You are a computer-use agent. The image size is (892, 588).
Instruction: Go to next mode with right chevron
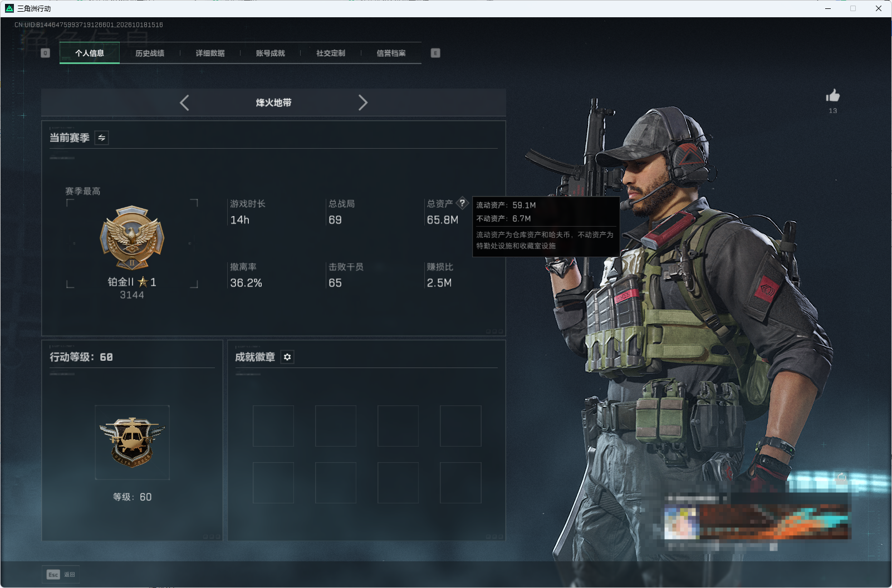pos(363,102)
